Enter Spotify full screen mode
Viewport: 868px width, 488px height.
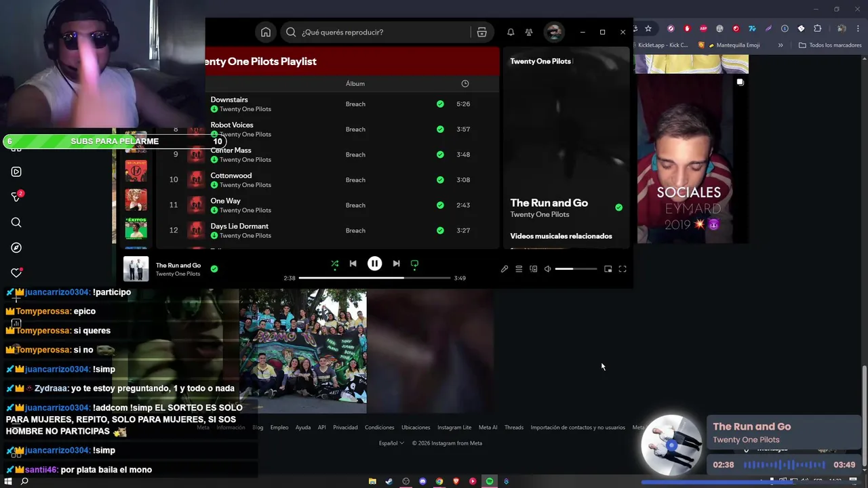tap(623, 269)
